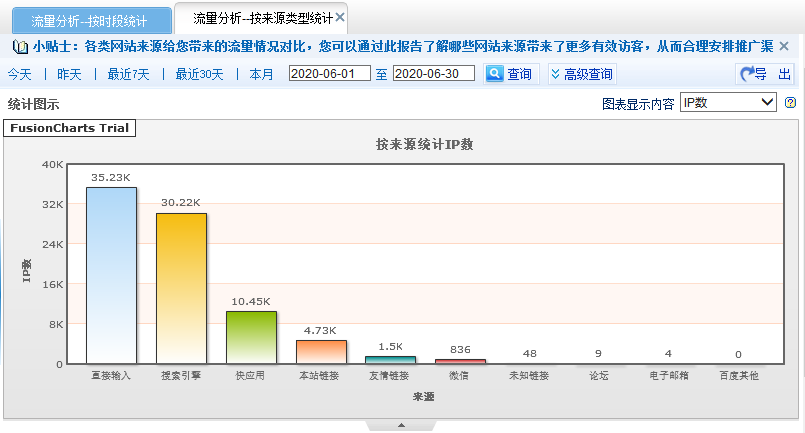Viewport: 805px width, 433px height.
Task: Select the 本月 time range link
Action: coord(261,74)
